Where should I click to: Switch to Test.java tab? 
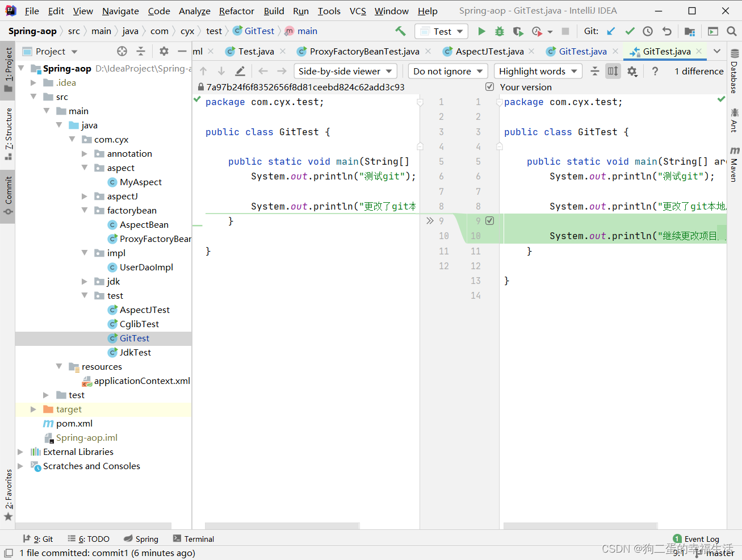pyautogui.click(x=255, y=51)
